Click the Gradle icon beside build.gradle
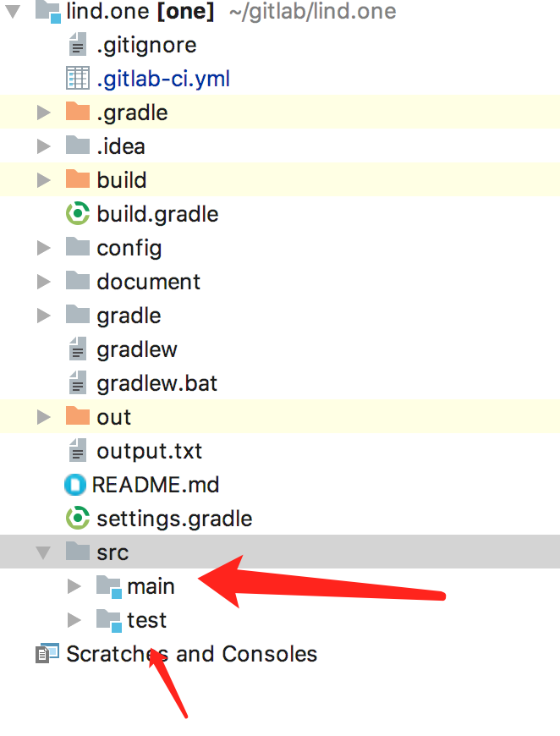560x736 pixels. click(77, 214)
